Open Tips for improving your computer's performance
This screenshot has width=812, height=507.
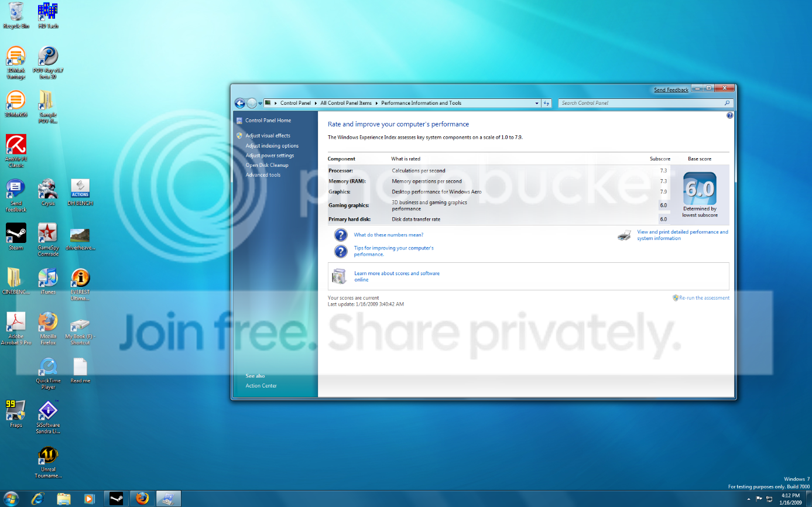(394, 251)
